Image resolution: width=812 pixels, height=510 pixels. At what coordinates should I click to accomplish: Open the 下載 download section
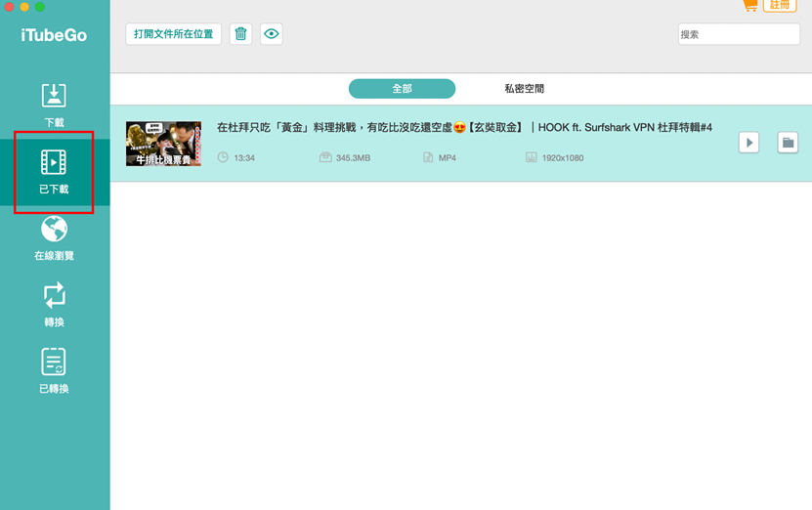(54, 105)
